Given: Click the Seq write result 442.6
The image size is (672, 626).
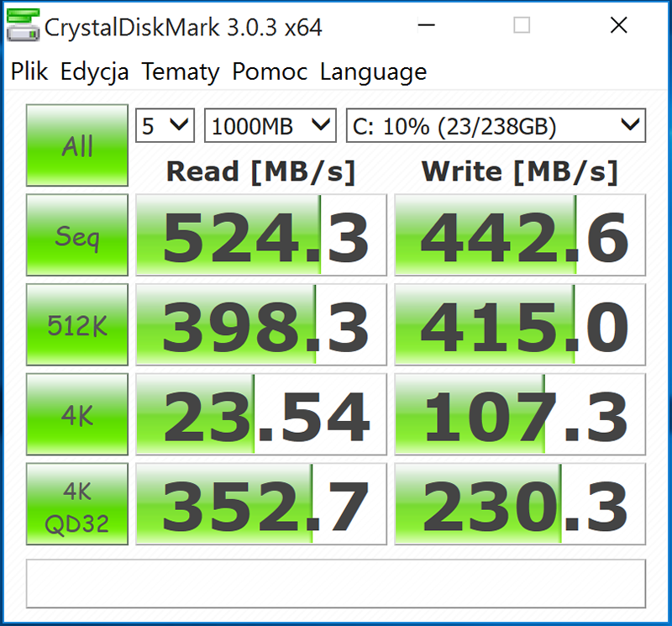Looking at the screenshot, I should [520, 235].
